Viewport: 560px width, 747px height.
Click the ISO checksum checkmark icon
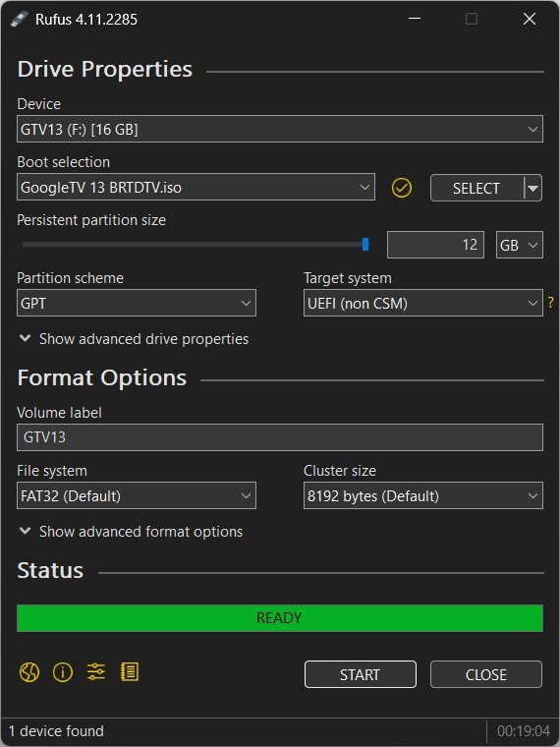click(402, 188)
